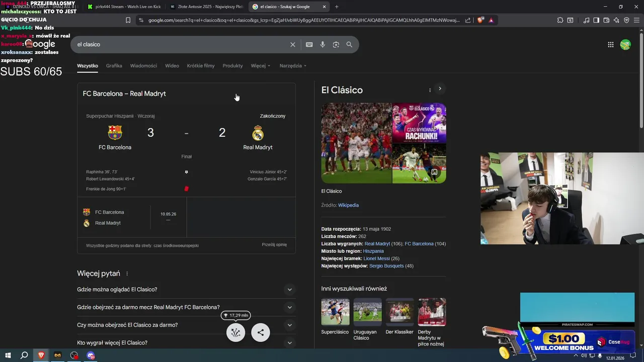Click into the 'el clasico' search field
This screenshot has height=362, width=644.
(x=181, y=44)
